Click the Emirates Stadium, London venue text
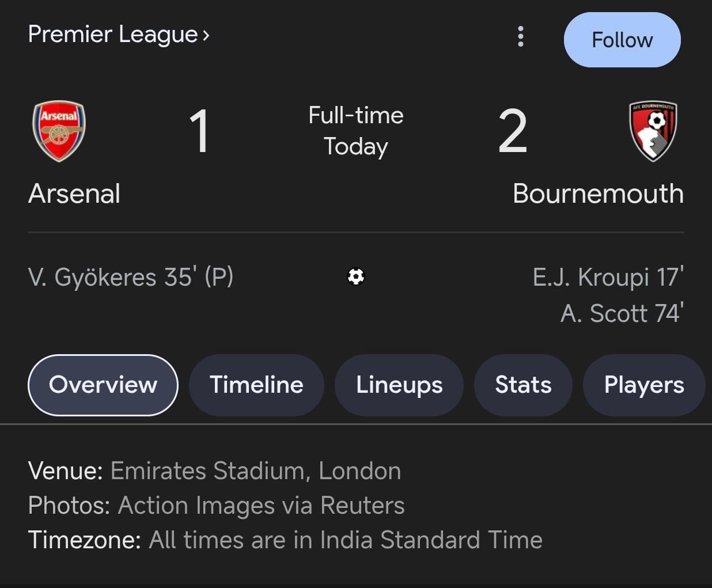Screen dimensions: 712x588 coord(255,471)
